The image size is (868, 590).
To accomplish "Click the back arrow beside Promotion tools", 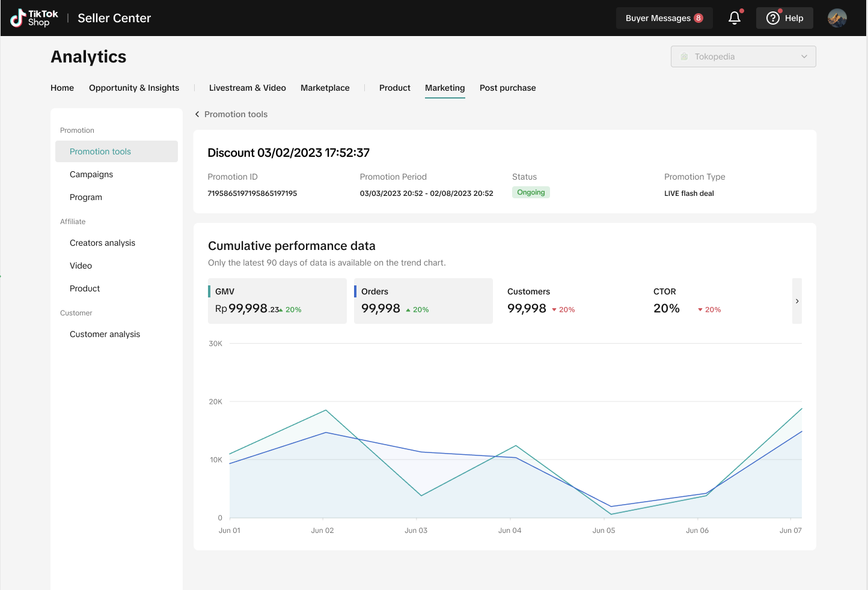I will (x=197, y=114).
